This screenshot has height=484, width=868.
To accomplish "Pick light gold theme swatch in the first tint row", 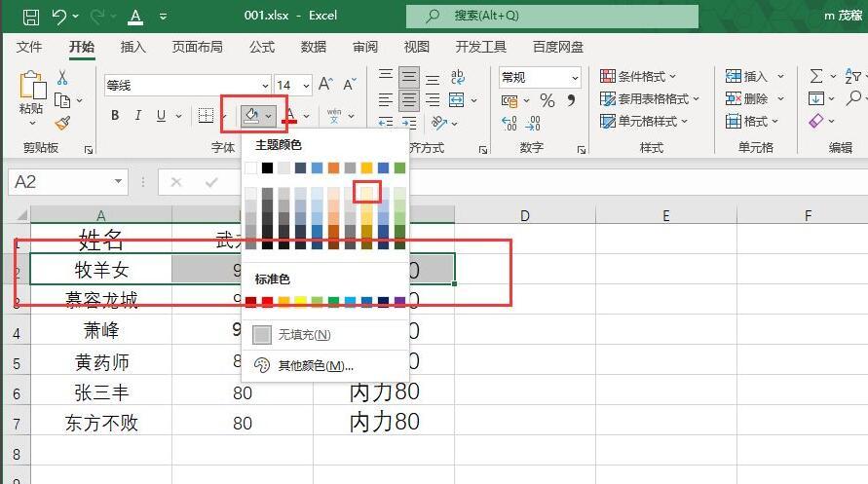I will (x=367, y=193).
